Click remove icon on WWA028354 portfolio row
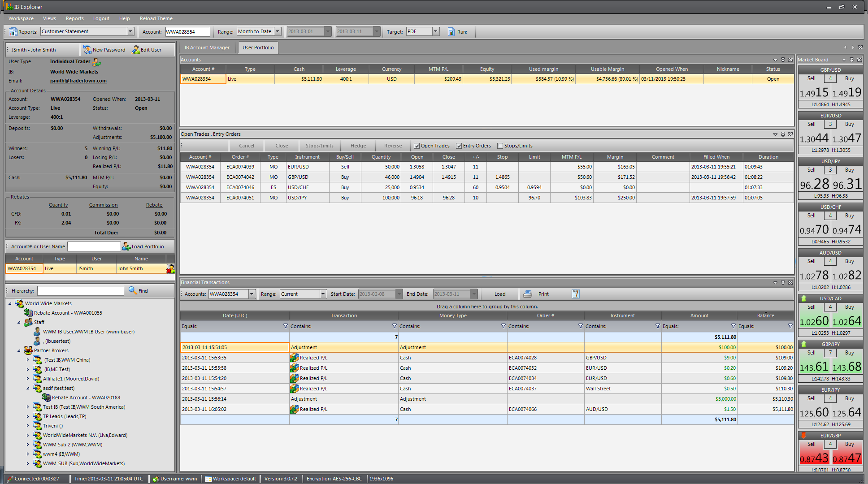 [170, 268]
